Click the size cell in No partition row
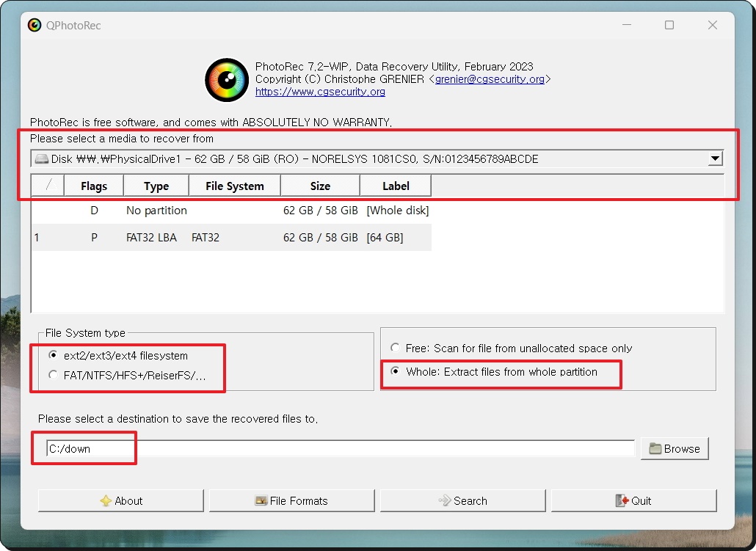756x551 pixels. click(x=321, y=210)
